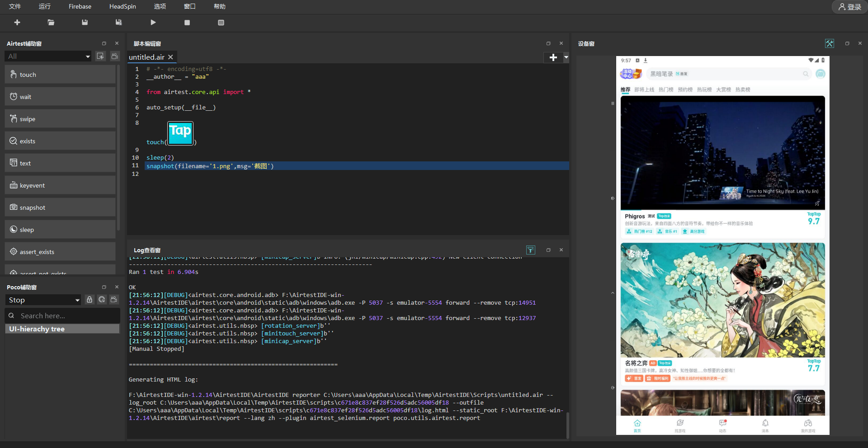The image size is (868, 448).
Task: Select the UI-hierachy tree root item
Action: (x=62, y=329)
